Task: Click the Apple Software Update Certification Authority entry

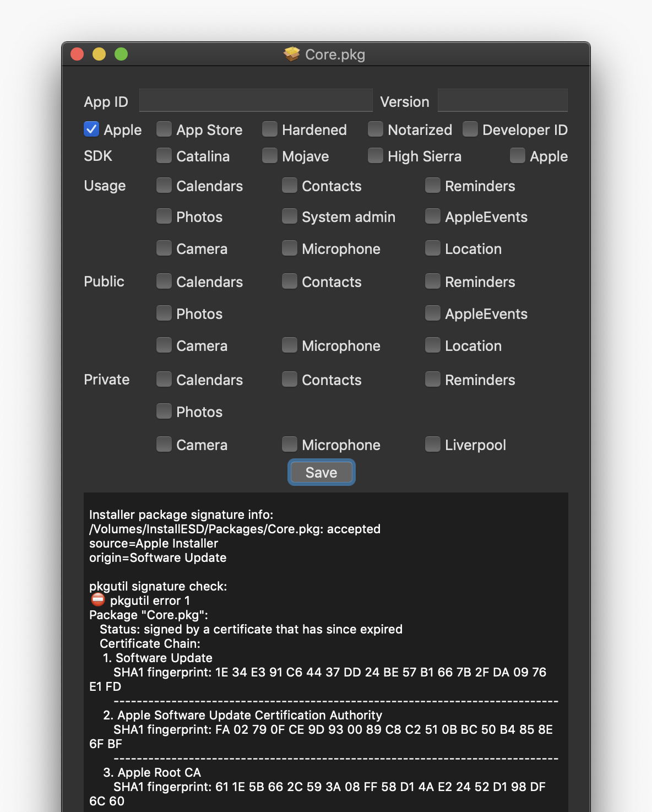Action: (x=249, y=715)
